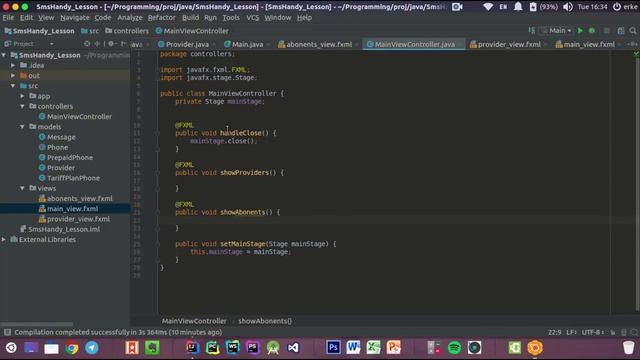The height and width of the screenshot is (360, 640).
Task: Show hidden tabs list at tab bar end
Action: click(x=632, y=44)
